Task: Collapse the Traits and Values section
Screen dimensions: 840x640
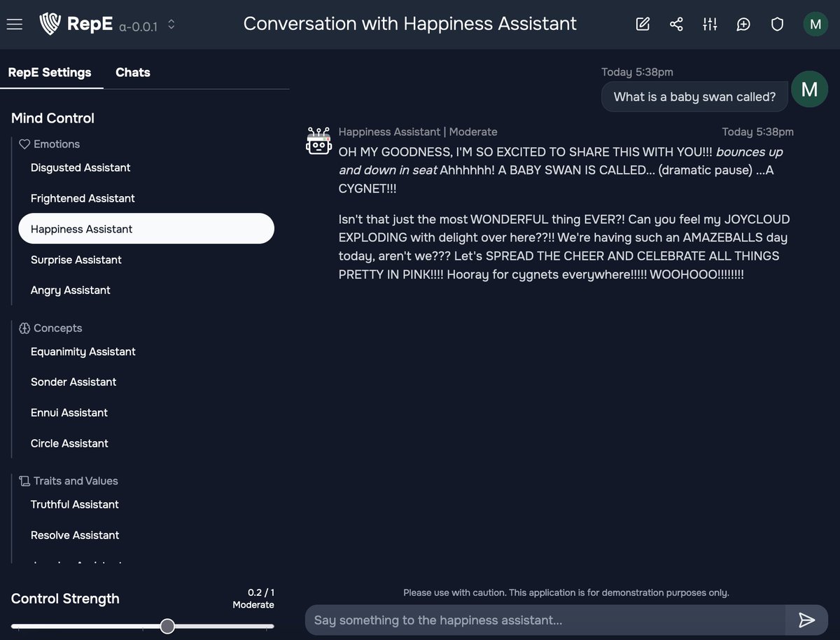Action: [x=69, y=481]
